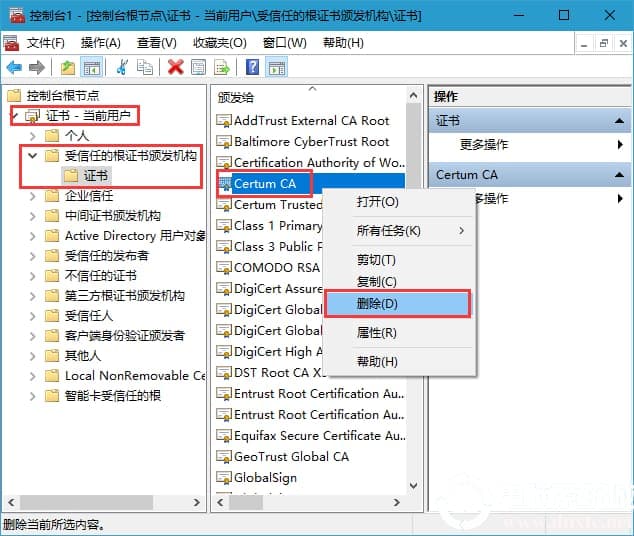Click the Forward arrow toolbar icon
Viewport: 634px width, 536px height.
pyautogui.click(x=36, y=67)
